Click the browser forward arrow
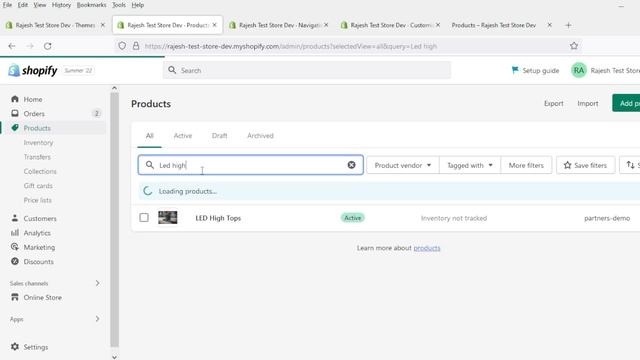Viewport: 640px width, 360px height. pos(30,46)
